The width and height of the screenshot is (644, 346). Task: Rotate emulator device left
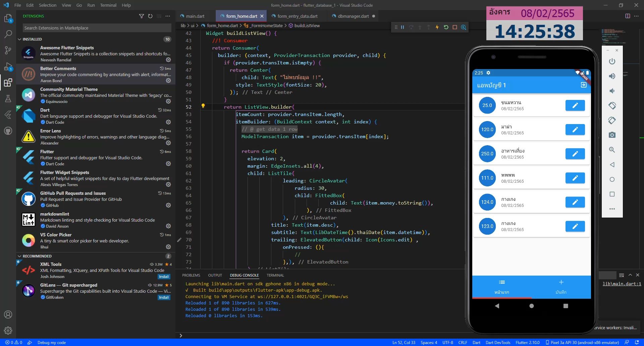pyautogui.click(x=612, y=106)
